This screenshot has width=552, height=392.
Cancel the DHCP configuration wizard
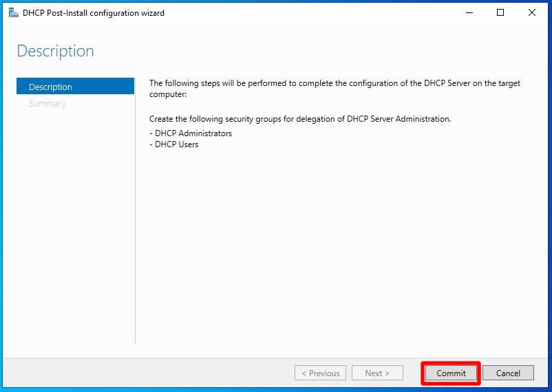(508, 373)
